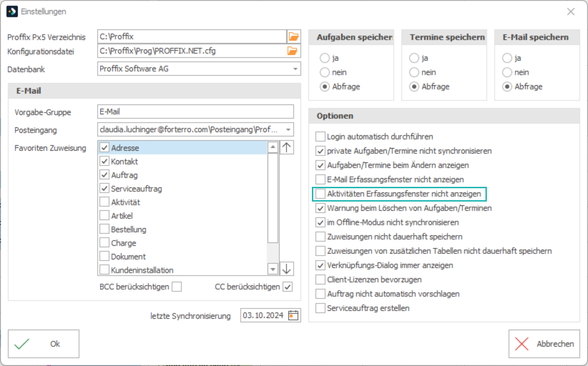588x366 pixels.
Task: Close the Einstellungen dialog
Action: pos(570,11)
